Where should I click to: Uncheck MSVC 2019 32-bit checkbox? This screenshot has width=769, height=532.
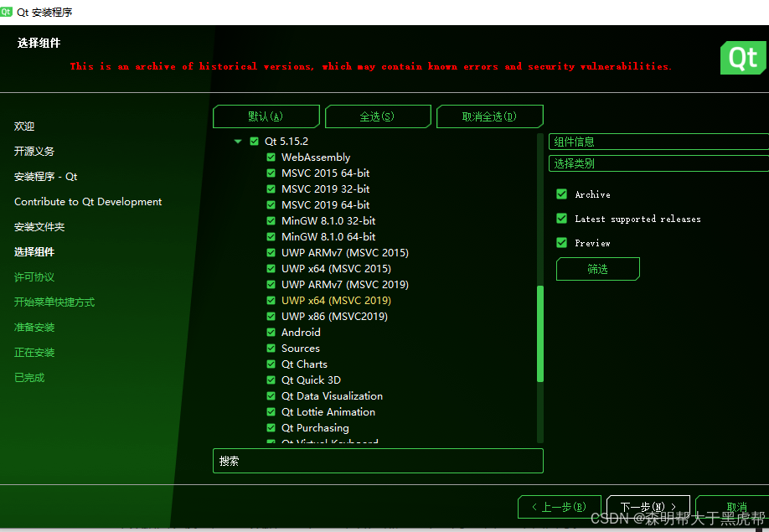pos(271,189)
